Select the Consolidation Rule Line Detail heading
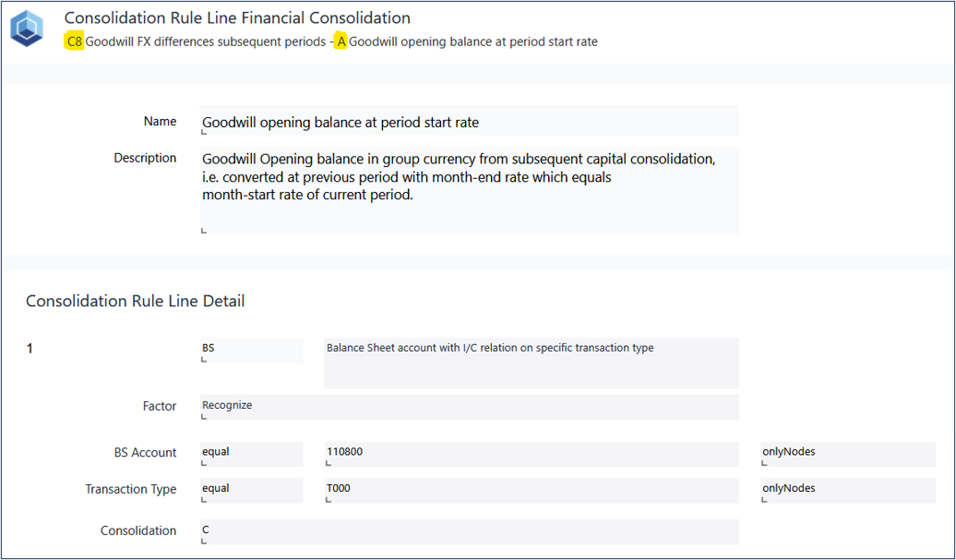 pyautogui.click(x=135, y=301)
